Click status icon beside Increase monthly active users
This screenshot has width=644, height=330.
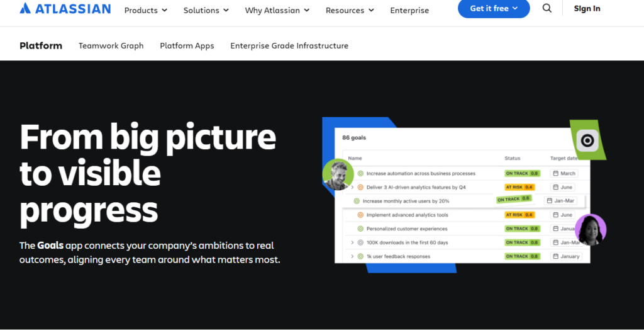357,201
